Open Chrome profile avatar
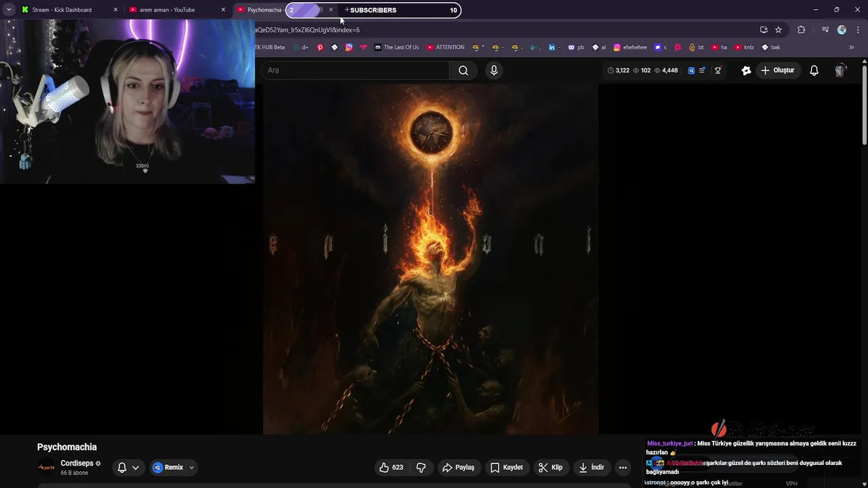Viewport: 868px width, 488px height. [x=842, y=30]
